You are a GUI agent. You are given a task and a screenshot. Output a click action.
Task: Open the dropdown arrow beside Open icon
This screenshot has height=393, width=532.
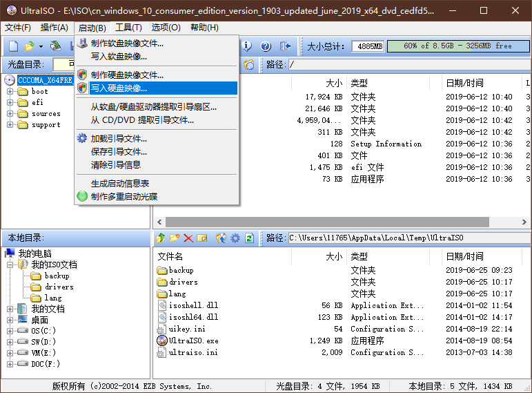(x=41, y=46)
